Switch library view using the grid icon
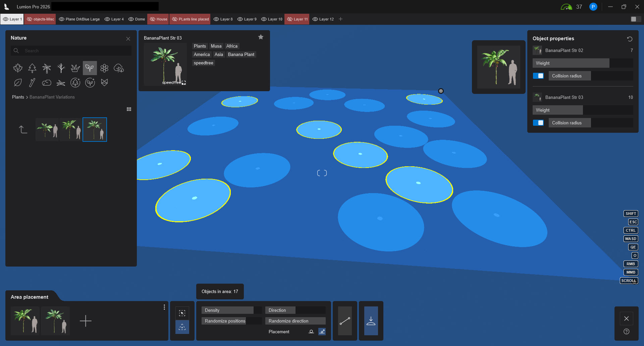The height and width of the screenshot is (346, 644). pos(129,109)
